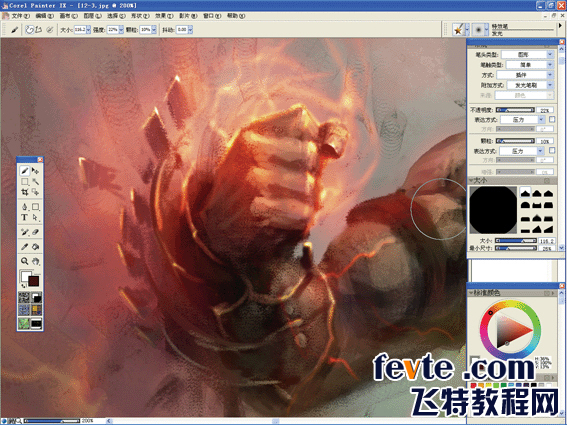Viewport: 567px width, 425px height.
Task: Select the Eraser tool in the toolbox
Action: coord(35,232)
